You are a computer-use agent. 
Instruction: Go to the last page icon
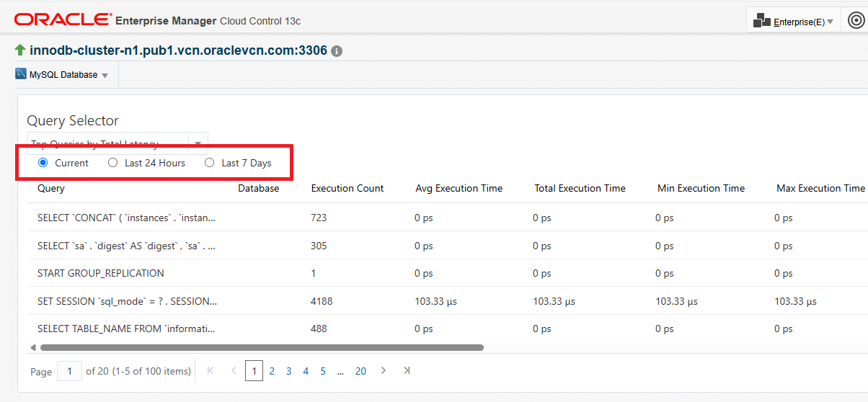click(407, 370)
